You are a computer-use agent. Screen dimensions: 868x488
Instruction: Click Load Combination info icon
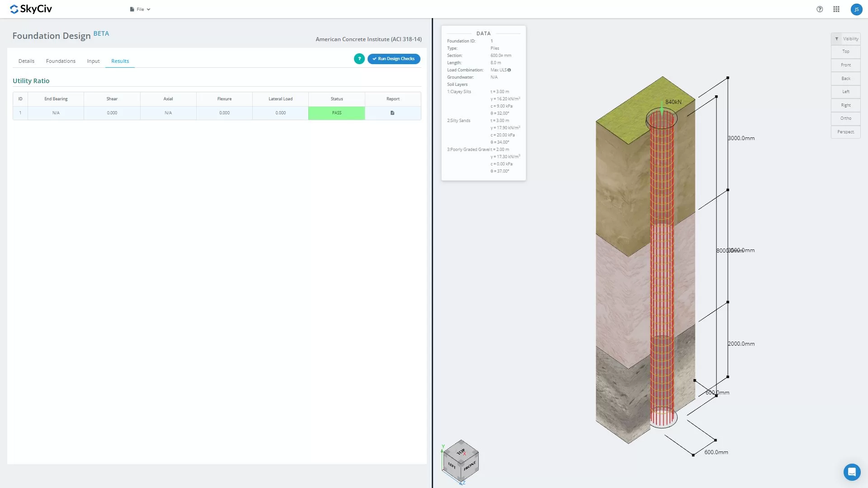point(509,70)
